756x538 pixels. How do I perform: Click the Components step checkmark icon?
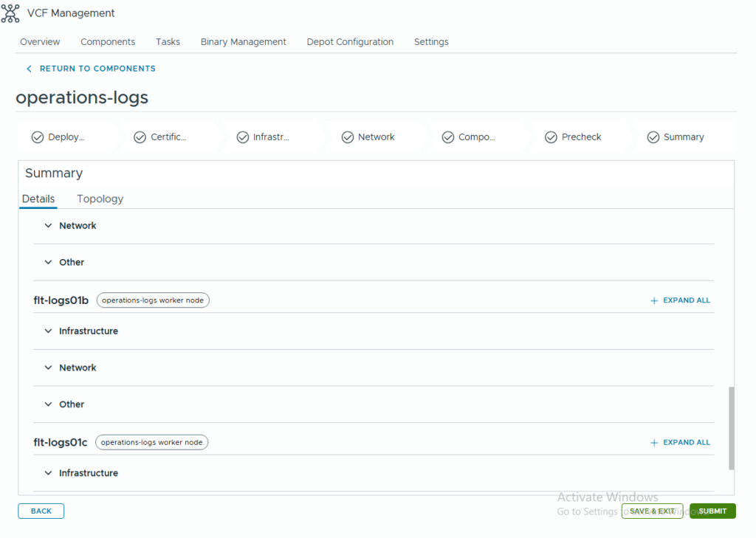[447, 137]
